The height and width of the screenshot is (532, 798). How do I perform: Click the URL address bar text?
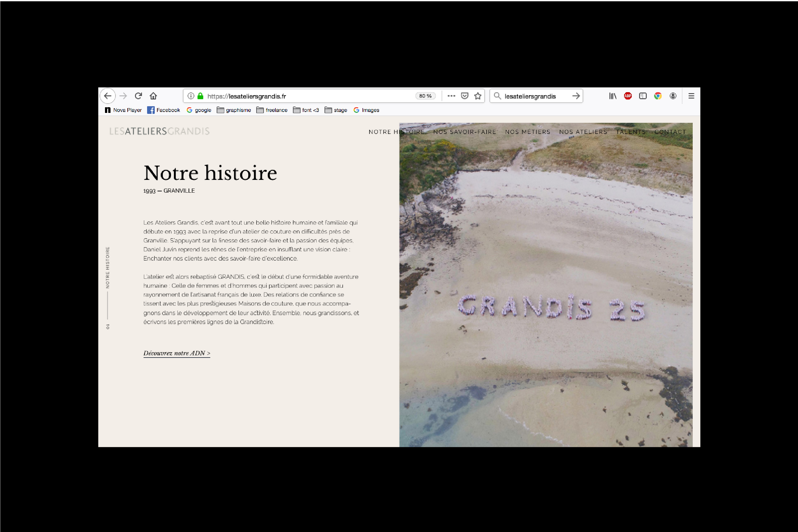246,96
